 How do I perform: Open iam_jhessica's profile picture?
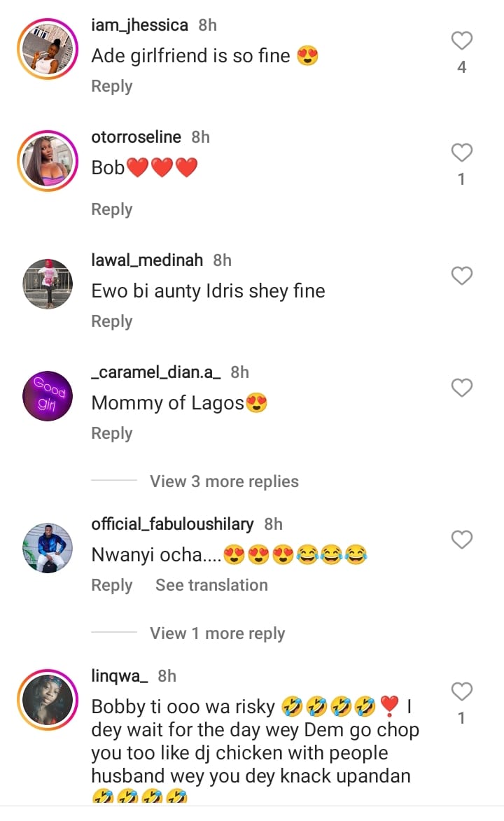tap(48, 49)
